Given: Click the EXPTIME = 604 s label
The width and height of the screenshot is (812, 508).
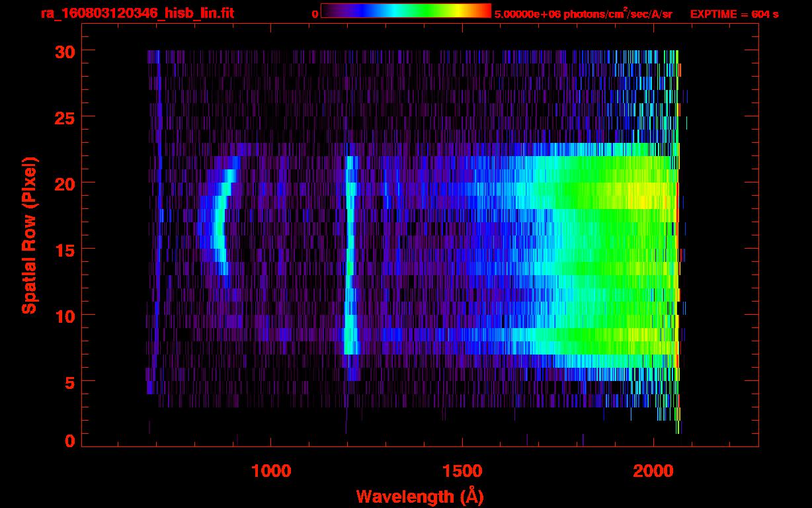Looking at the screenshot, I should click(734, 14).
